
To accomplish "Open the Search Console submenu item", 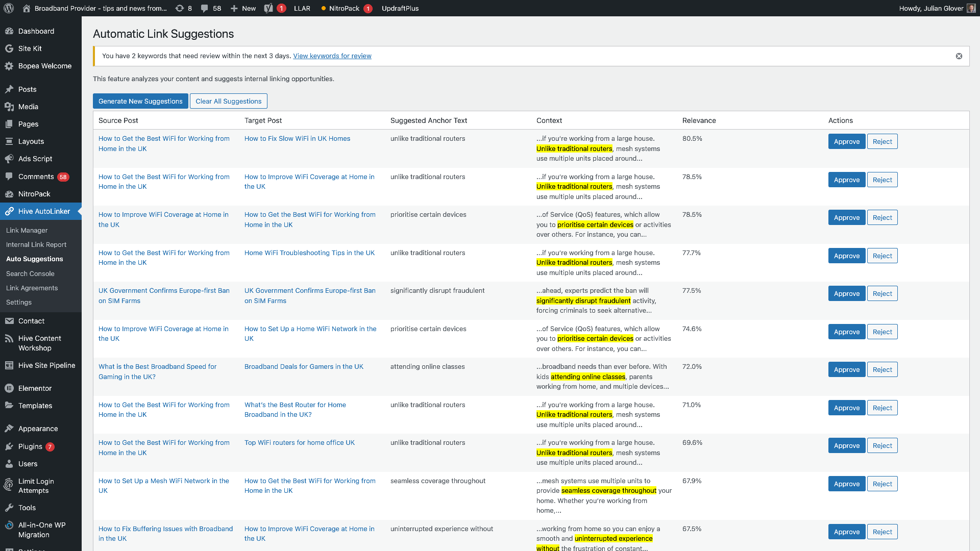I will [x=30, y=273].
